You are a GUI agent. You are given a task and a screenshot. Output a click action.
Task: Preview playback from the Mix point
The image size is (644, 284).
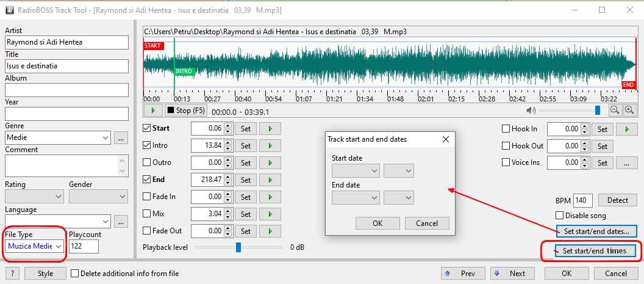(270, 214)
